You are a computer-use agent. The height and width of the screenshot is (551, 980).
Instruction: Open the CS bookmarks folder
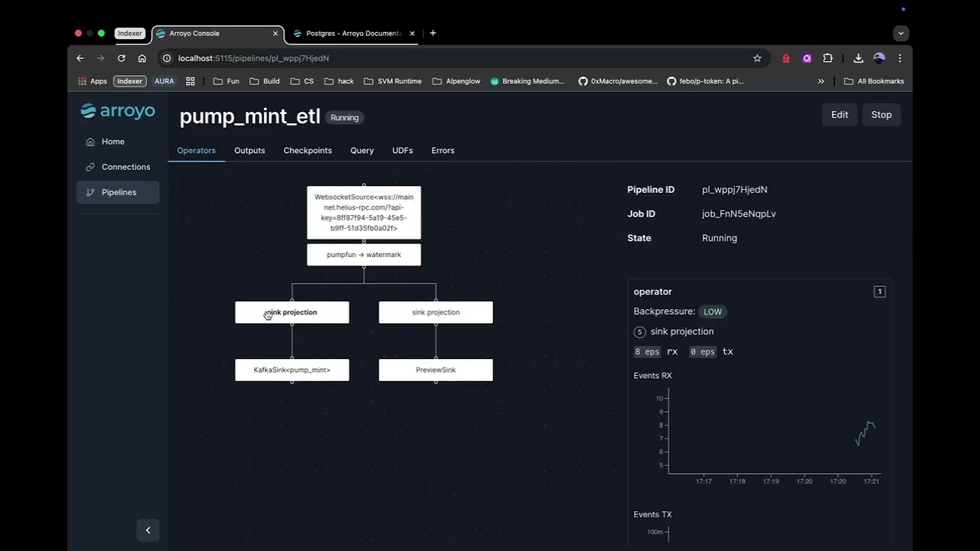tap(302, 81)
